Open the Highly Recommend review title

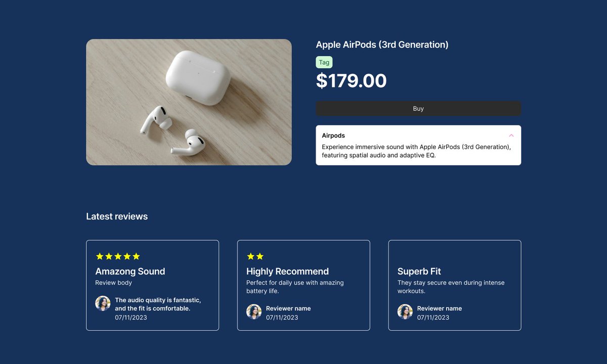287,271
